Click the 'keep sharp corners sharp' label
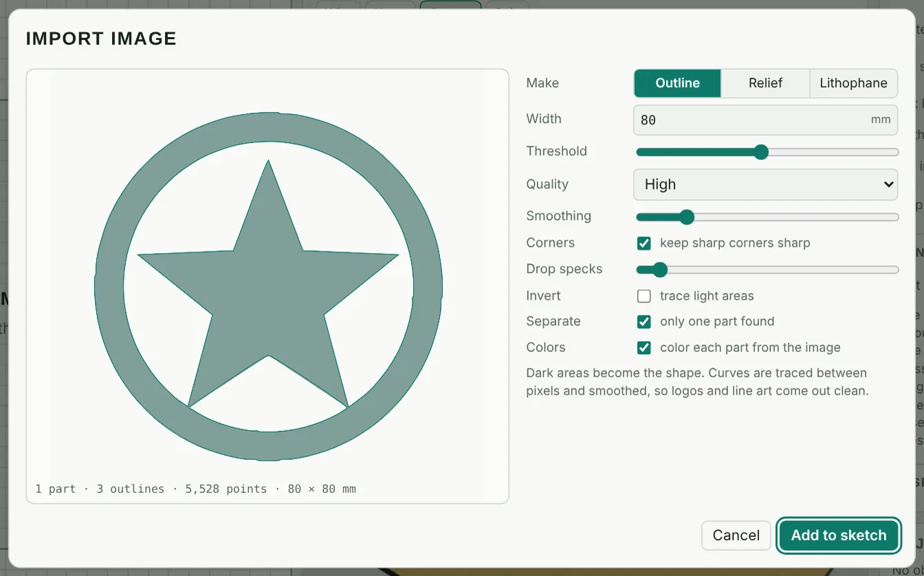924x576 pixels. [735, 243]
